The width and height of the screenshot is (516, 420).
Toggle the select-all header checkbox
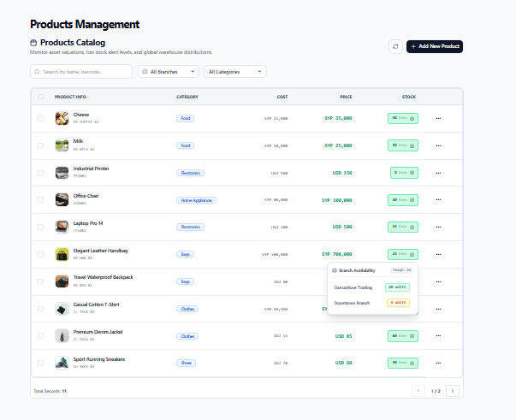pos(40,97)
